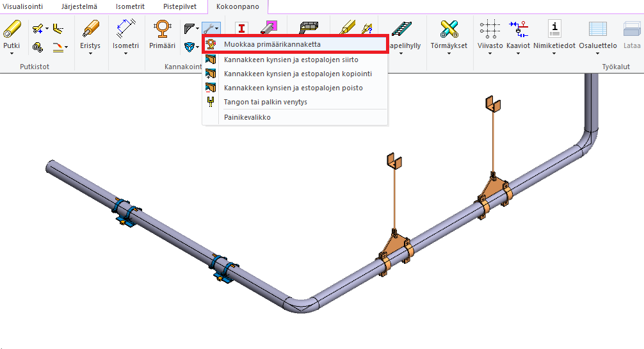Switch to the Järjestelmä tab
The height and width of the screenshot is (349, 644).
79,6
